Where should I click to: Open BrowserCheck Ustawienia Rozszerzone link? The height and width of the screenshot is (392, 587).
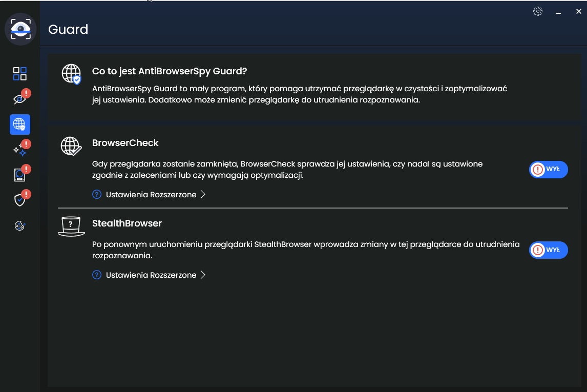[151, 194]
